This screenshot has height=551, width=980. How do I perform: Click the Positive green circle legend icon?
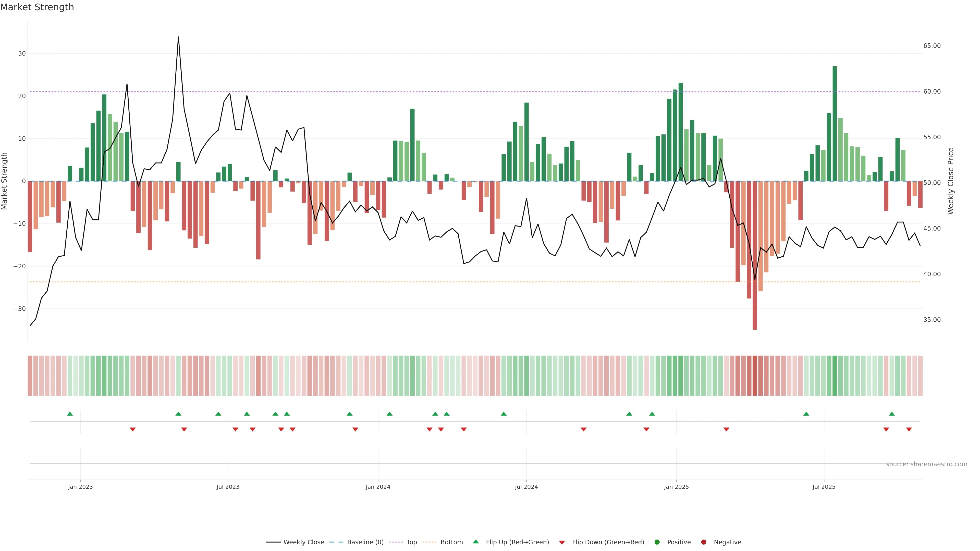657,542
